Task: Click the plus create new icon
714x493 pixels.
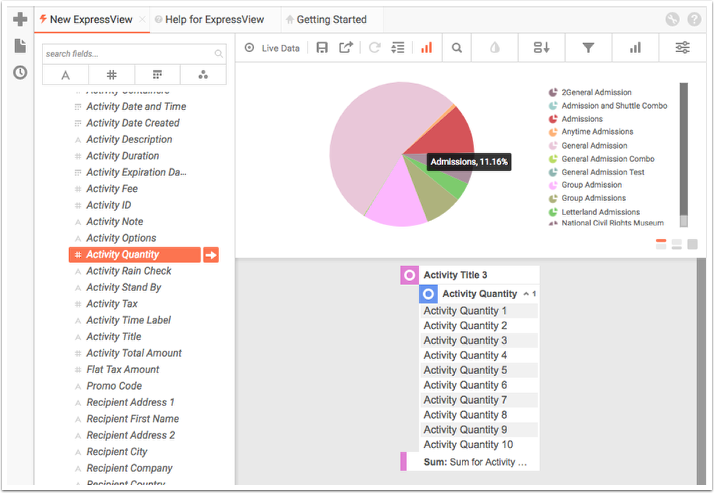Action: click(x=20, y=19)
